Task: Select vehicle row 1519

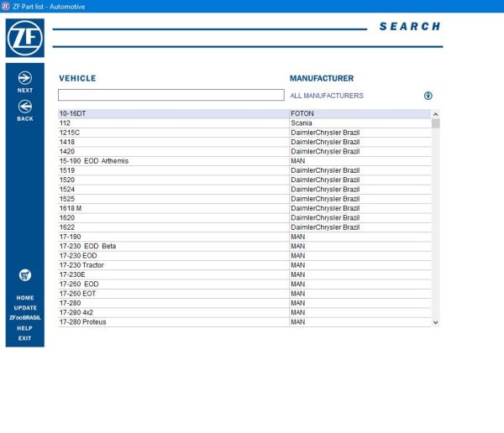Action: pyautogui.click(x=244, y=170)
